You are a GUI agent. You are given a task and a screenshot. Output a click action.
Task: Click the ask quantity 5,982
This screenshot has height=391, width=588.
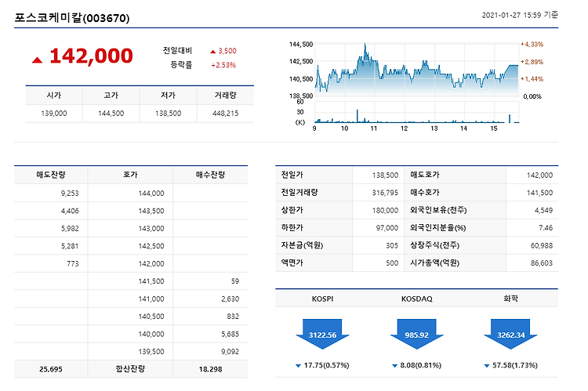click(70, 228)
